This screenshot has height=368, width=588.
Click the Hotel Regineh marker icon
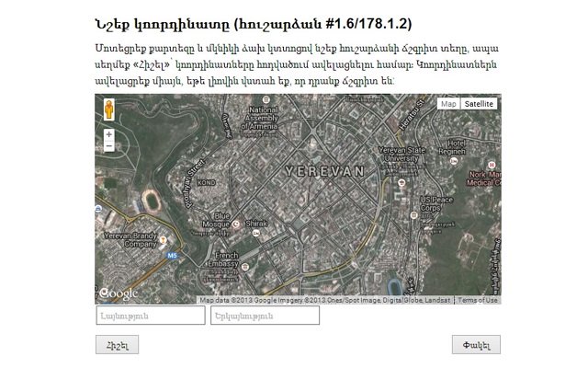pos(454,161)
